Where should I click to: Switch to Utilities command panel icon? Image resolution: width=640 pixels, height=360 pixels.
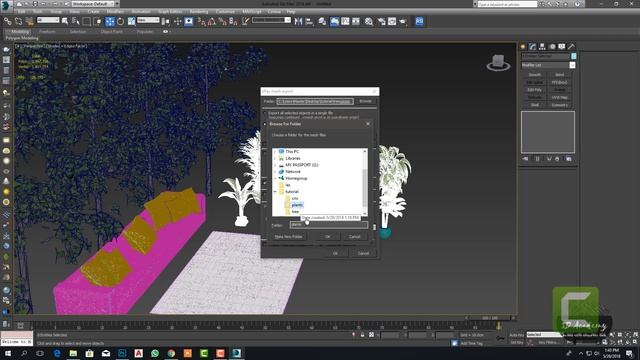pyautogui.click(x=571, y=47)
